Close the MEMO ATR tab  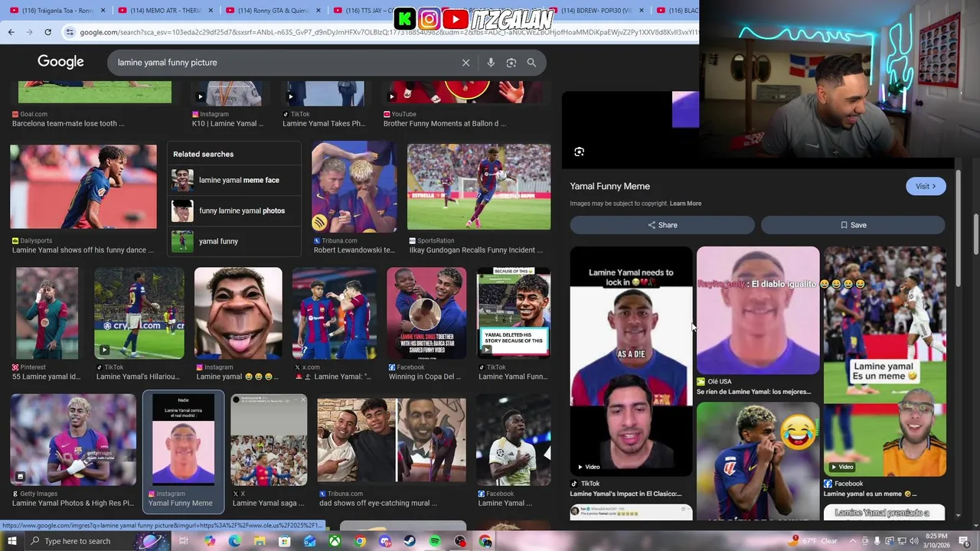pos(210,10)
